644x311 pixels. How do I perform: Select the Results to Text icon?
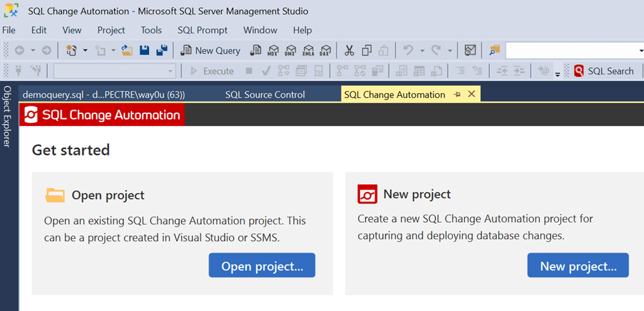point(401,71)
